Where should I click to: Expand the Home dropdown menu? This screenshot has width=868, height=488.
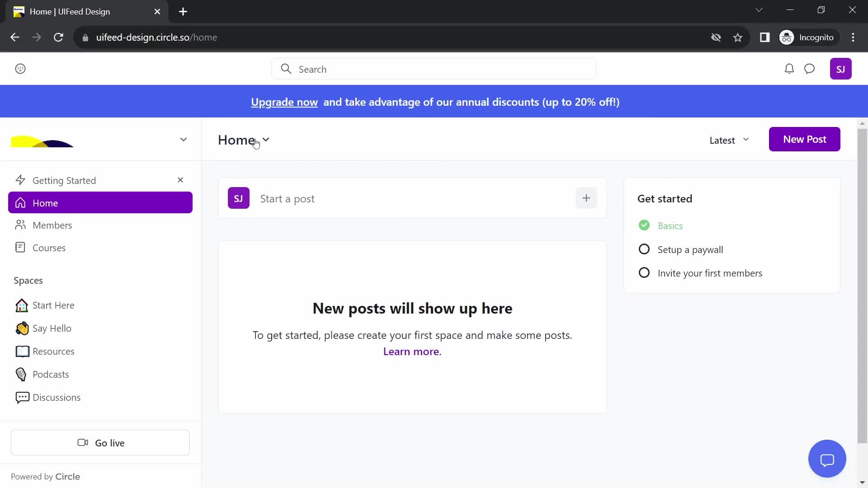click(265, 140)
